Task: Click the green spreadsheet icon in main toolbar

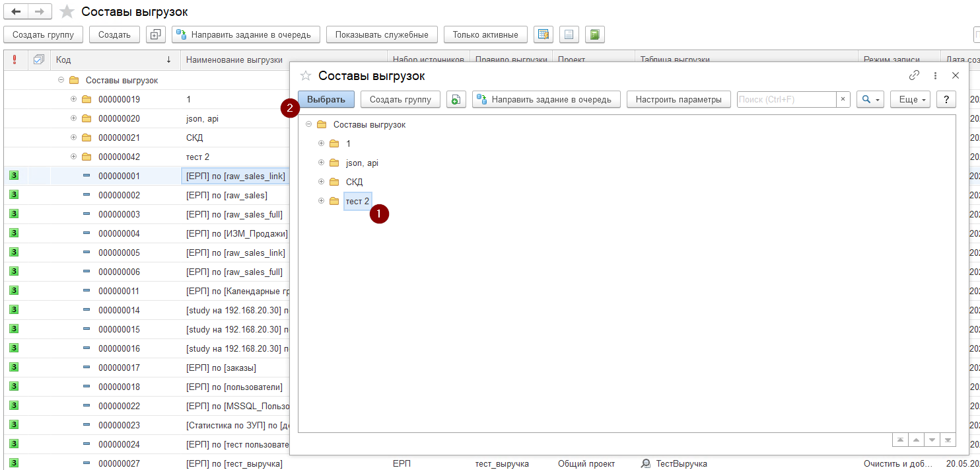Action: coord(594,34)
